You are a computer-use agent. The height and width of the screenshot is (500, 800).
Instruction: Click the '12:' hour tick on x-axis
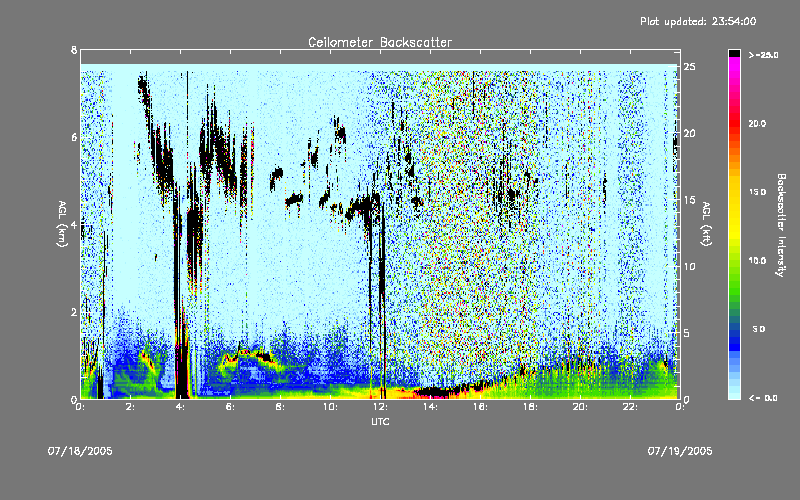pyautogui.click(x=380, y=407)
